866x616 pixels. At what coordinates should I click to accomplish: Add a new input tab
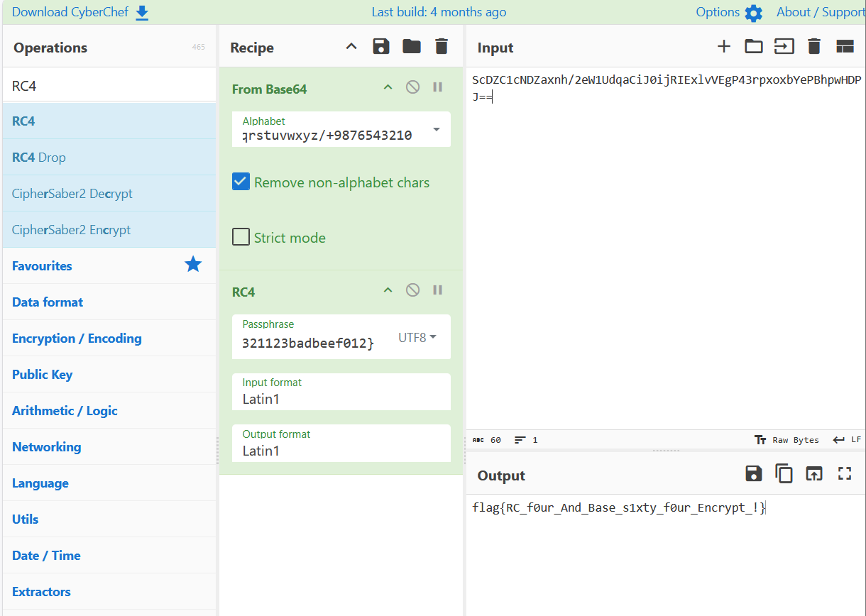coord(723,47)
